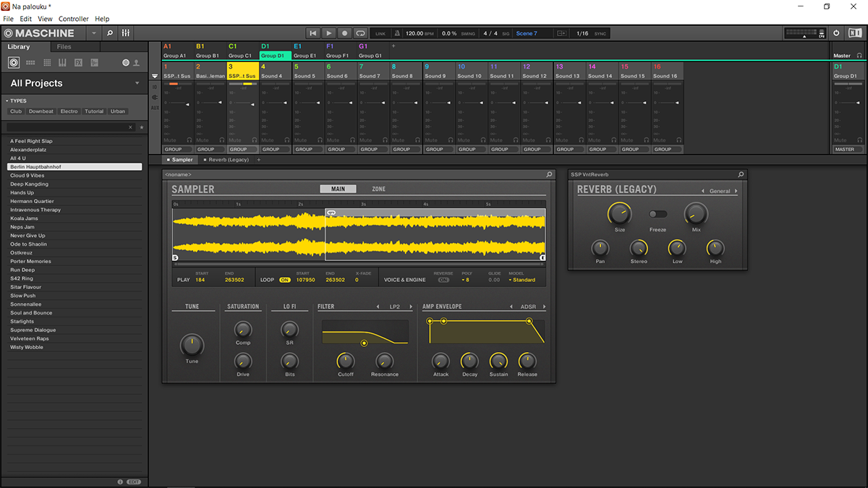Show the IO section of mixer
This screenshot has height=488, width=868.
pos(155,87)
